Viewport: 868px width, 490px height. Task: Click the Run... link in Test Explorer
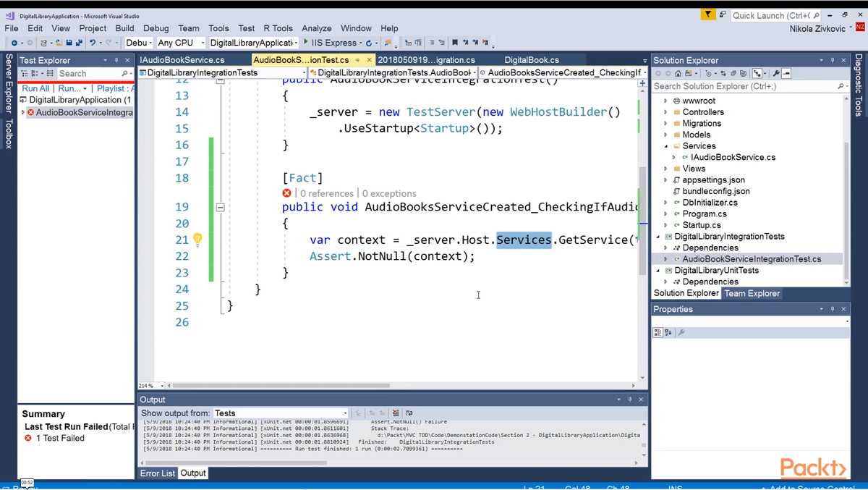70,88
